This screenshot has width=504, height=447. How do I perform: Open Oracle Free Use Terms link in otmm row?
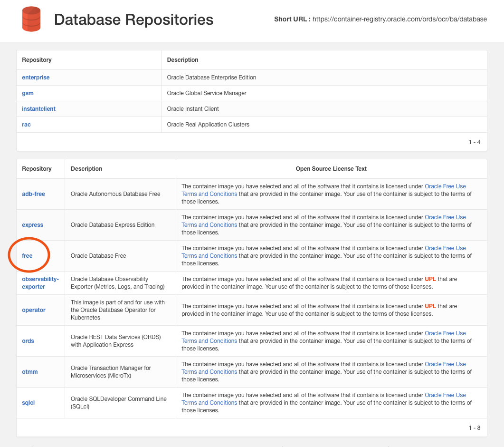click(x=445, y=364)
